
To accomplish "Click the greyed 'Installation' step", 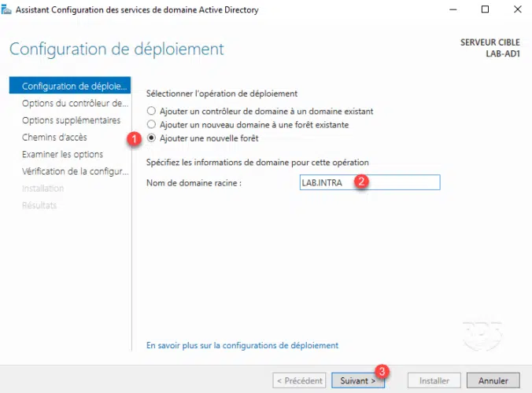I will (x=42, y=189).
